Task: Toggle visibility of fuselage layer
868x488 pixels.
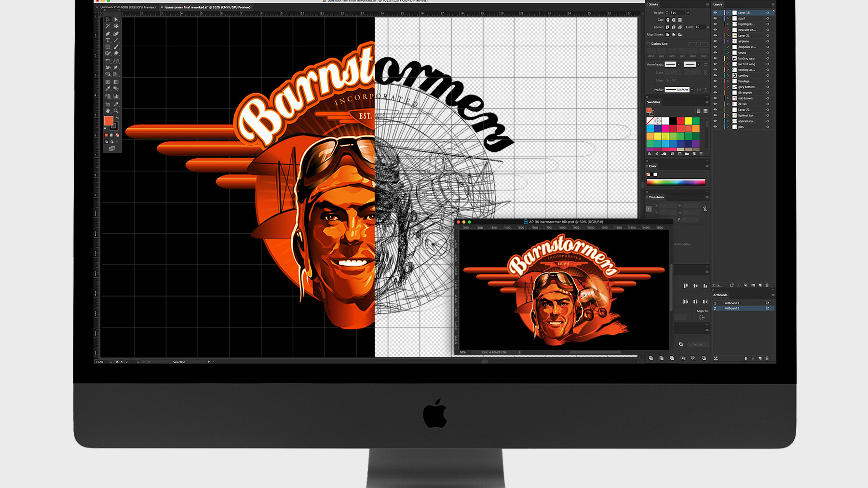Action: 715,81
